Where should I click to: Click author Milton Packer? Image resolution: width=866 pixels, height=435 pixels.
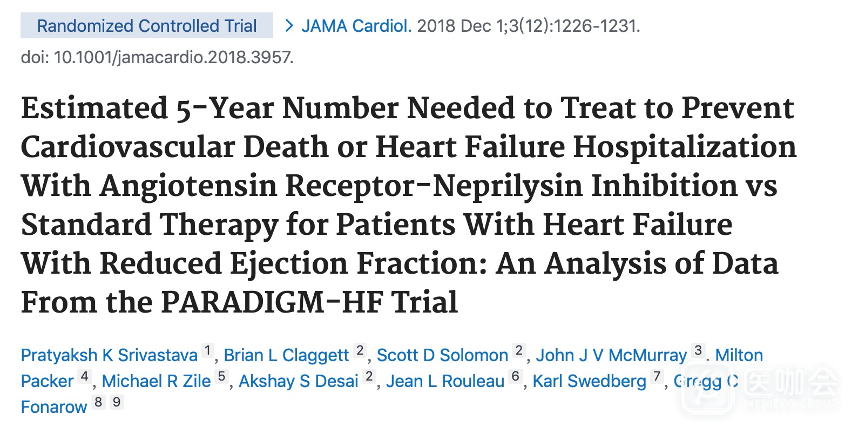47,381
